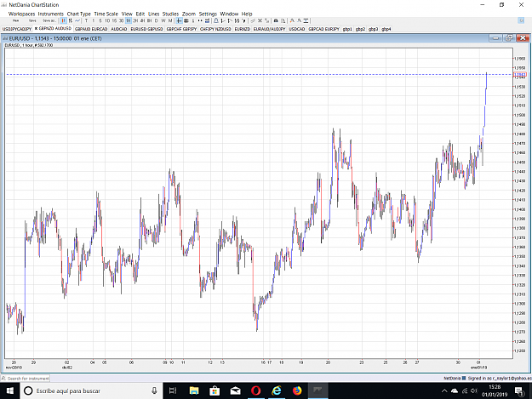Switch to EURNZD workspace tab
The height and width of the screenshot is (399, 532).
(x=243, y=29)
